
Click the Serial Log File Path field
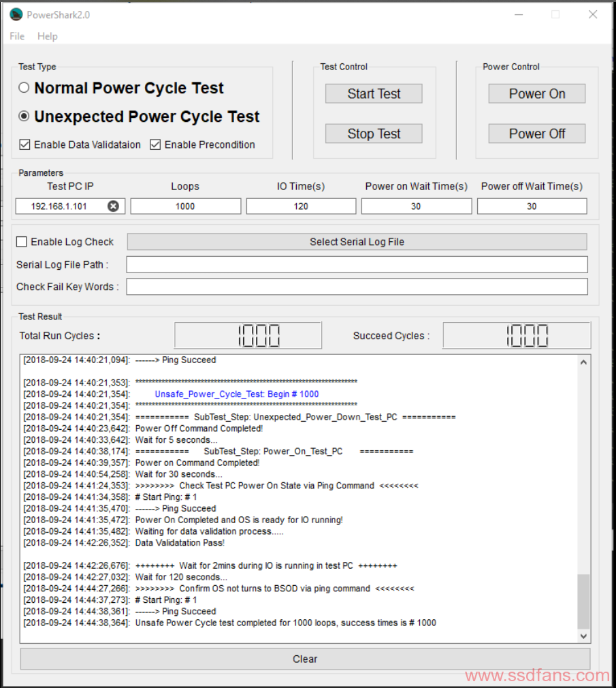point(357,264)
